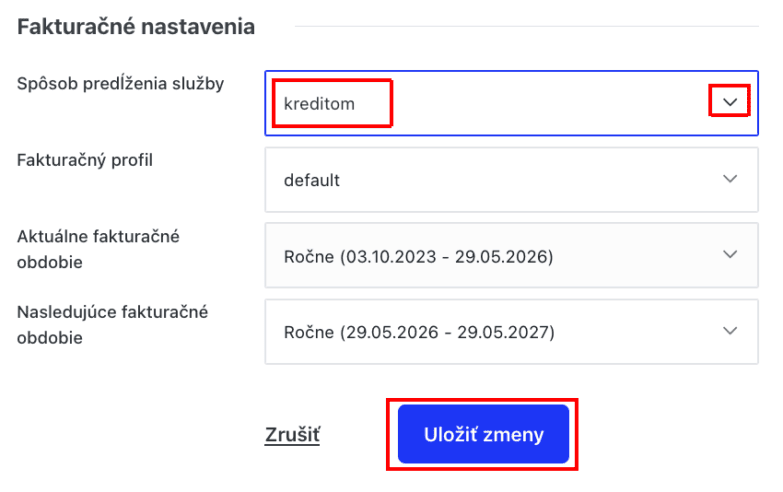
Task: Click the selected value kreditom
Action: 319,103
